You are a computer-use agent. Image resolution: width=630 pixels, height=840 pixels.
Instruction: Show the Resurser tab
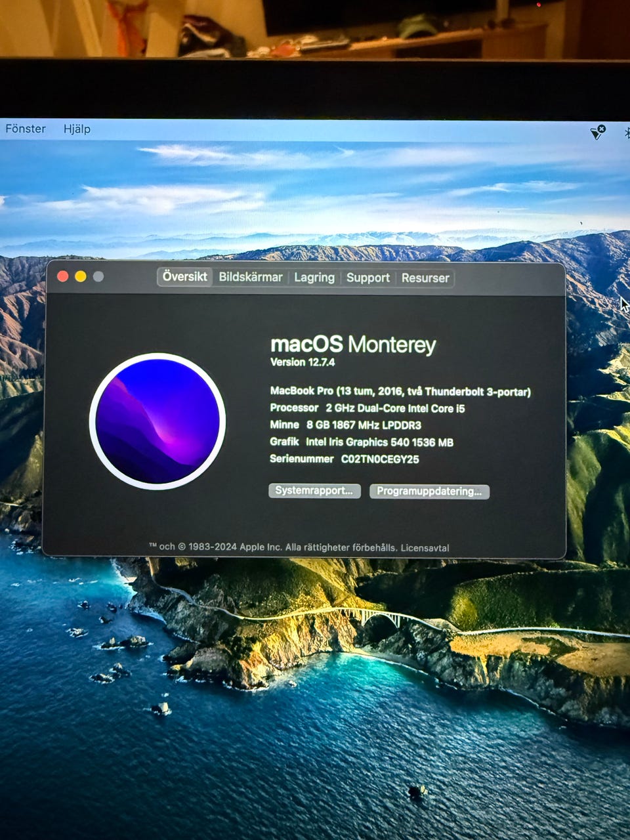(425, 278)
